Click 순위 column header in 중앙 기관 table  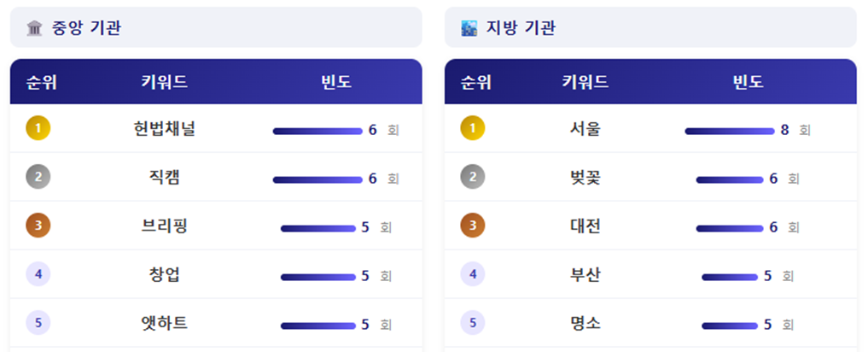click(42, 82)
